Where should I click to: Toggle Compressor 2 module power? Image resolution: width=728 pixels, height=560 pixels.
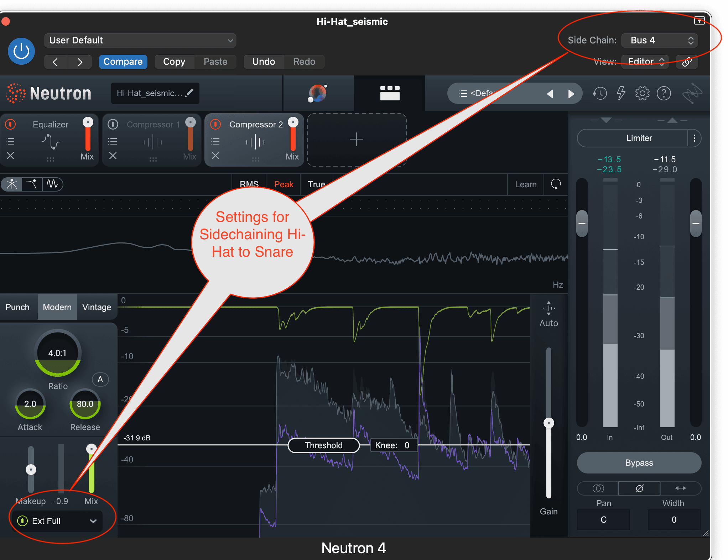[215, 124]
